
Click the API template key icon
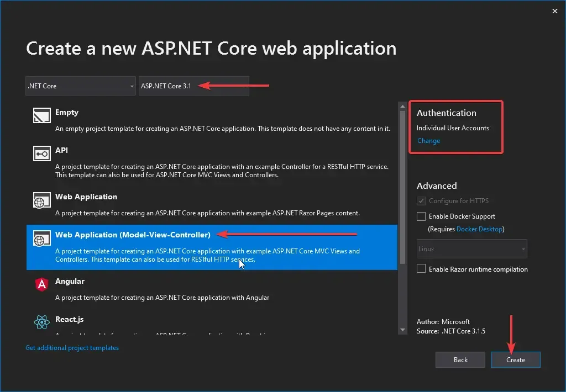pyautogui.click(x=41, y=154)
